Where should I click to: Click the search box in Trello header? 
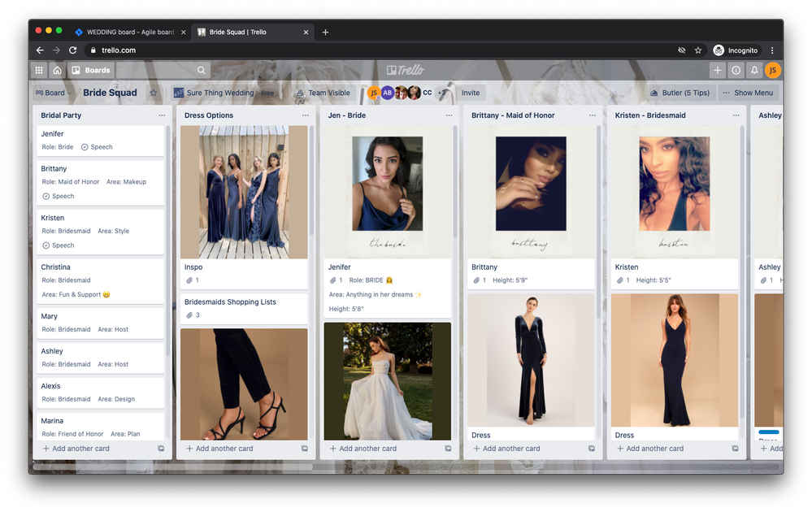(x=163, y=70)
